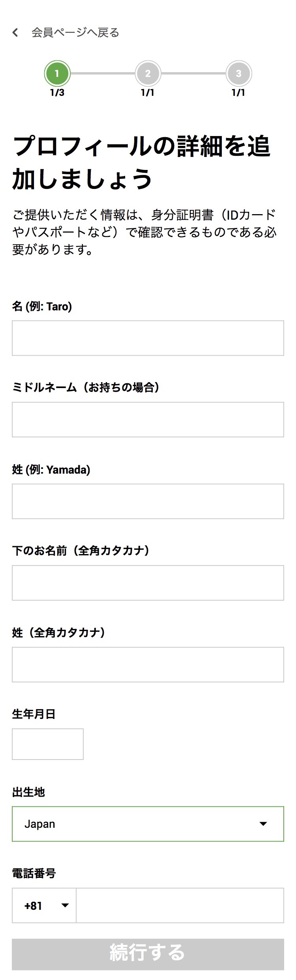Open the +81 country code selector

pyautogui.click(x=43, y=906)
